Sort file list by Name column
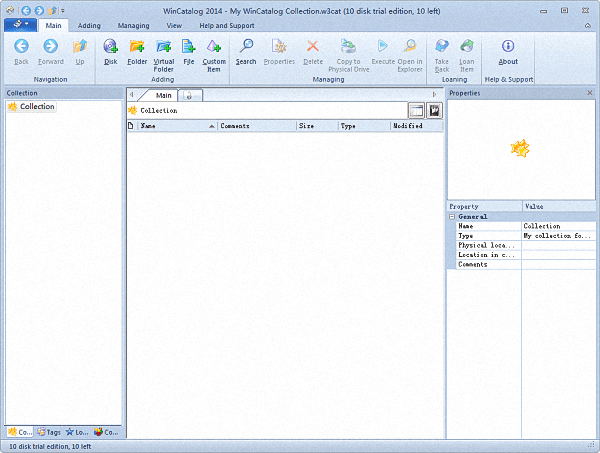The image size is (600, 453). point(175,127)
